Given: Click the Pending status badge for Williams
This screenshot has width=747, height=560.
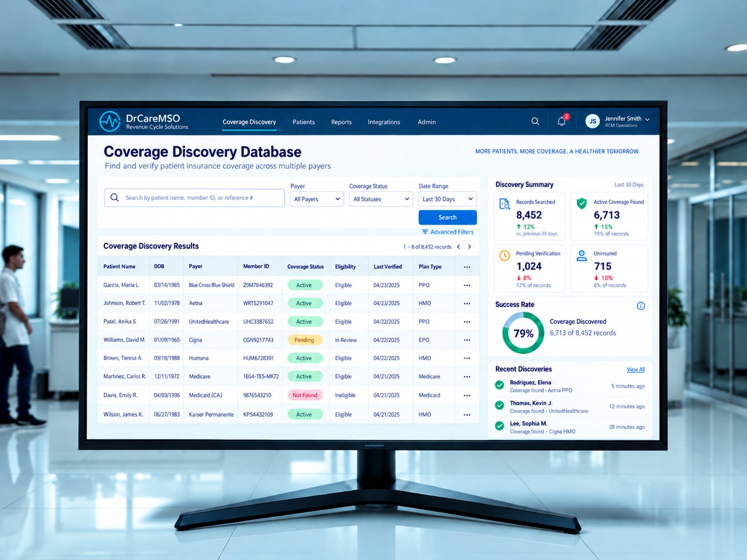Looking at the screenshot, I should coord(304,340).
